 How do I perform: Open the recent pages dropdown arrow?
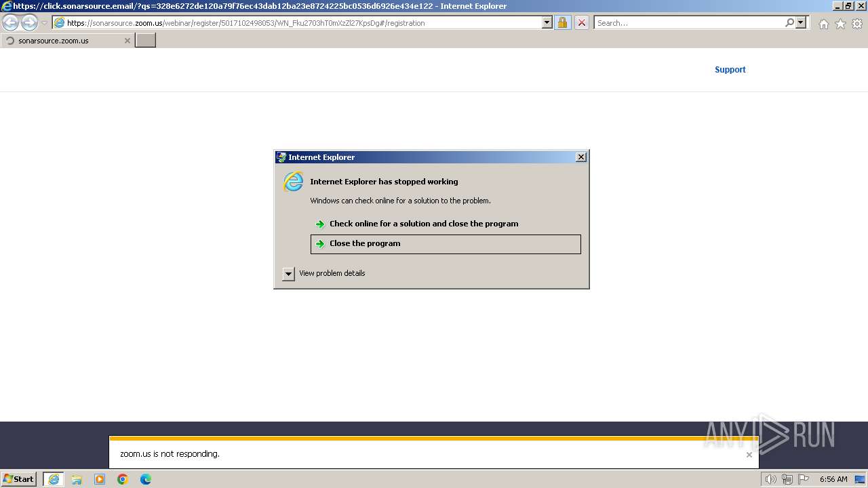point(44,23)
